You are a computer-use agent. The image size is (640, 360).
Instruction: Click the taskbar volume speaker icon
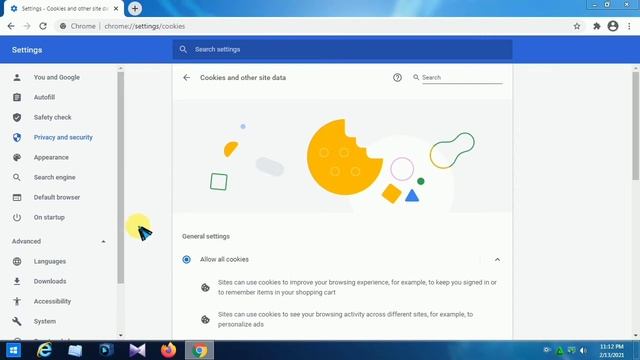(x=583, y=350)
